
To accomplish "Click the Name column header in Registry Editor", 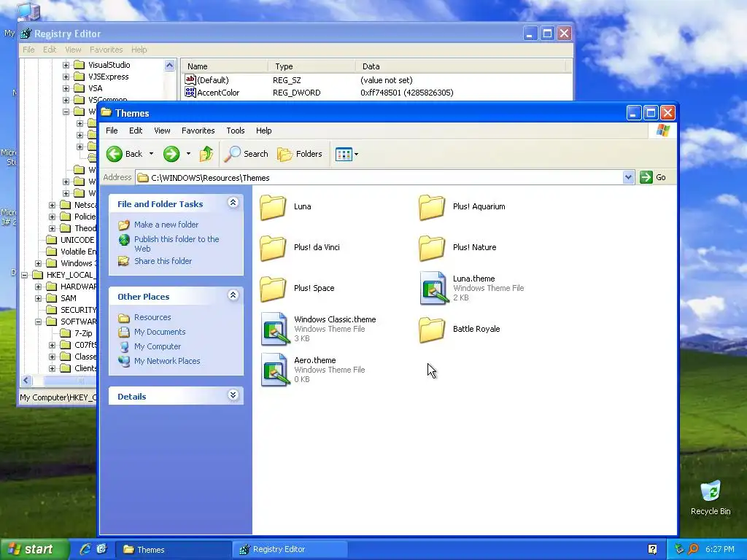I will point(225,66).
